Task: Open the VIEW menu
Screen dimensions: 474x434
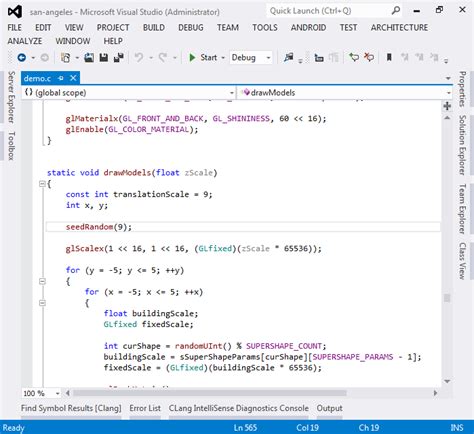Action: pos(74,27)
